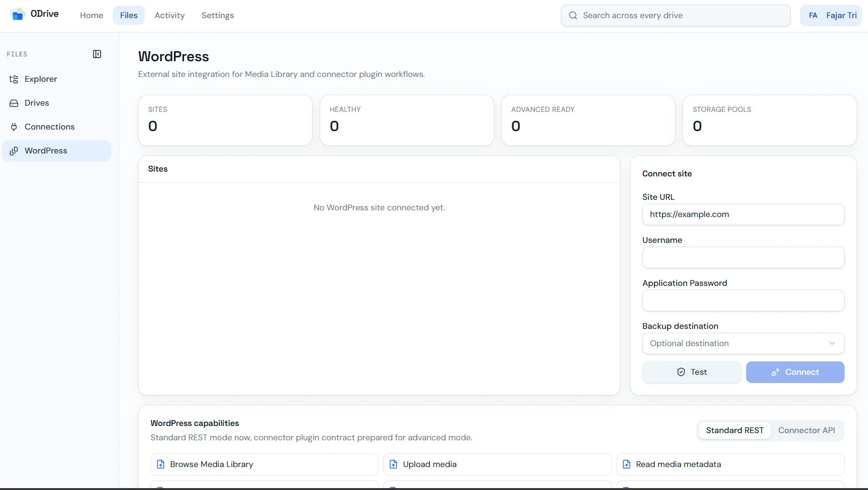This screenshot has width=868, height=490.
Task: Open Connections label in the sidebar
Action: (50, 127)
